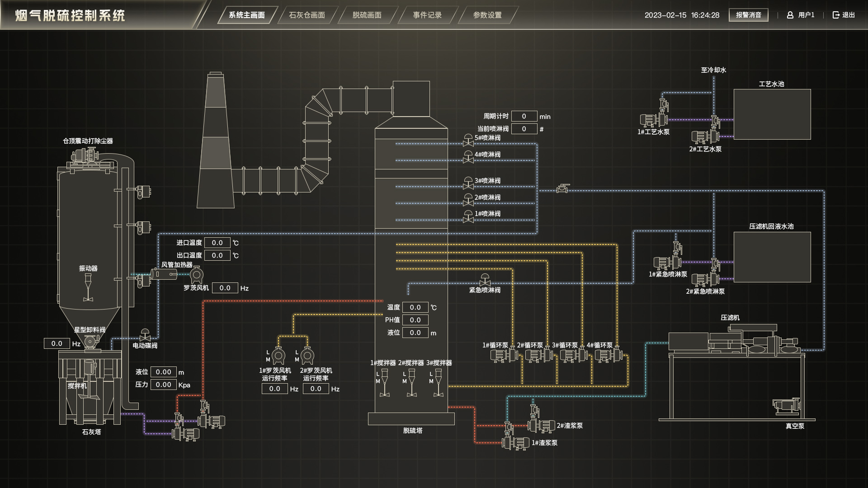Viewport: 868px width, 488px height.
Task: Click the user account icon
Action: (x=790, y=15)
